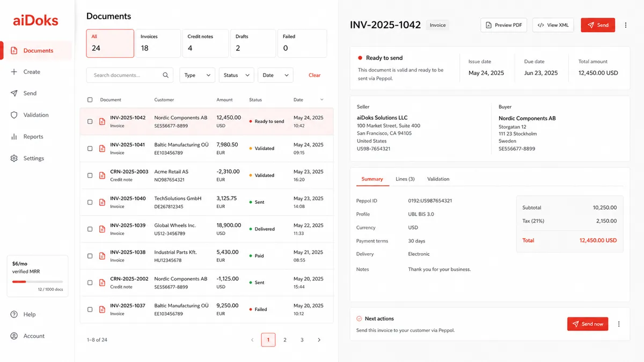Viewport: 644px width, 362px height.
Task: Open the Date filter dropdown
Action: 276,75
